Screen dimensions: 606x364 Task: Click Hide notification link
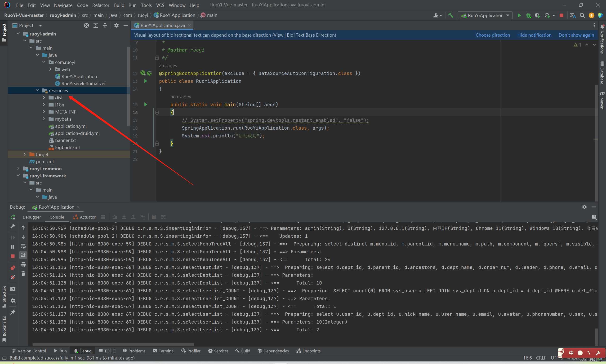[534, 35]
